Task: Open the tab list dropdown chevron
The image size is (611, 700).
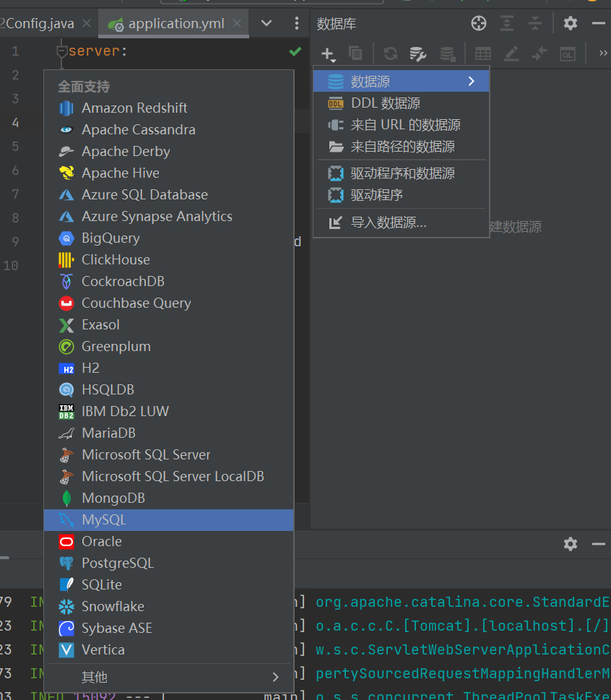Action: [266, 23]
